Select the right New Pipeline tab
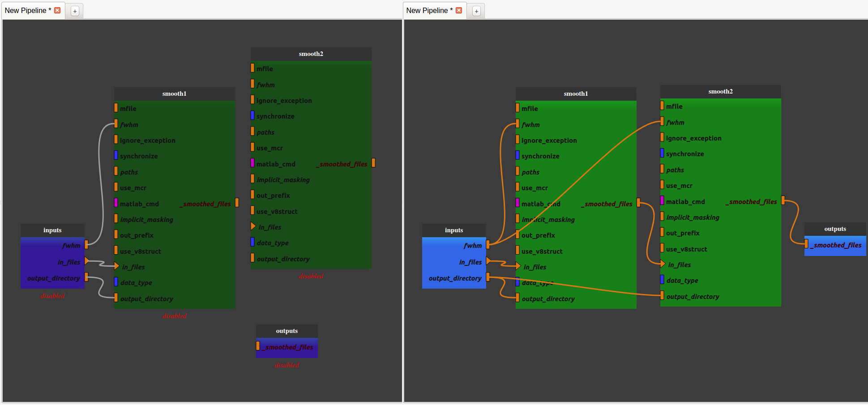The width and height of the screenshot is (868, 405). coord(429,10)
